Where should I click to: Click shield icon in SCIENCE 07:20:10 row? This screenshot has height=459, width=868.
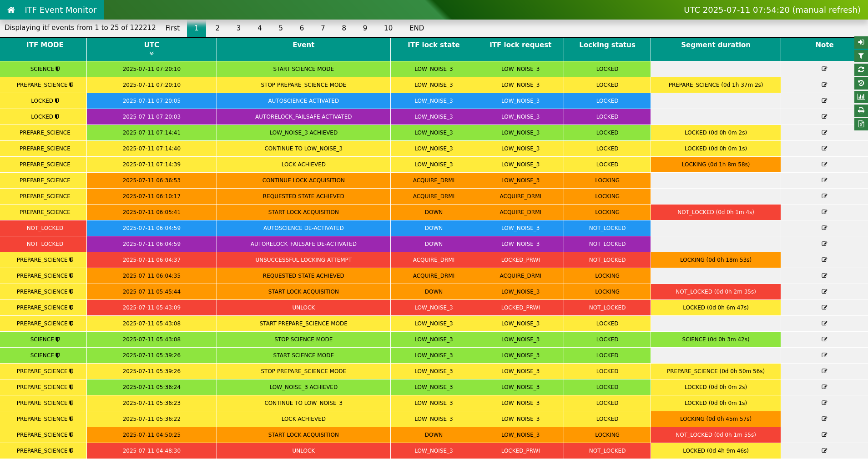point(58,69)
